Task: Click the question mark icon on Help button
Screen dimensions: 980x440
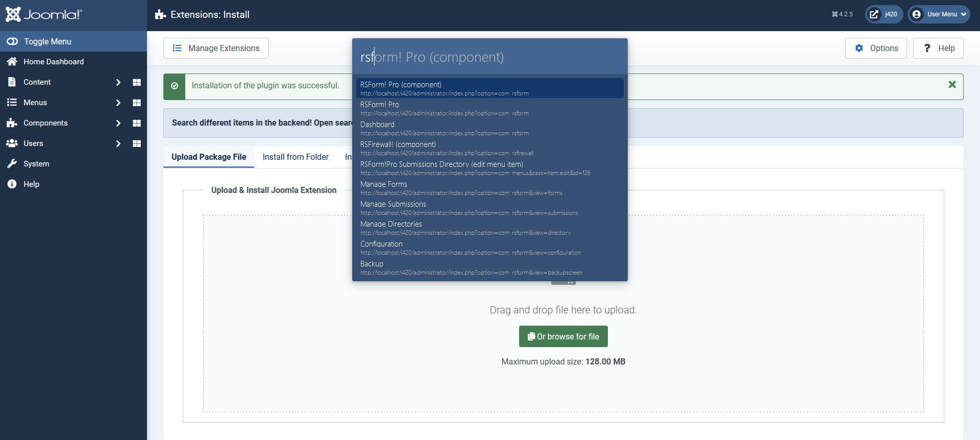Action: 927,48
